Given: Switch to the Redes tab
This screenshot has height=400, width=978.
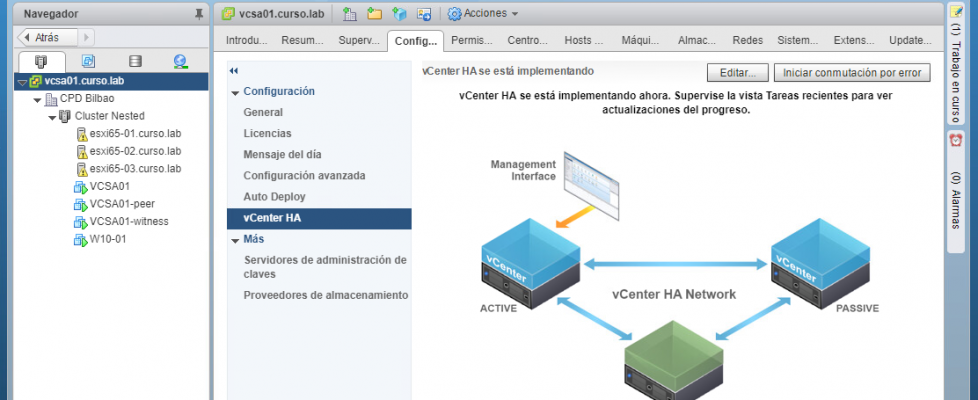Looking at the screenshot, I should click(x=747, y=41).
